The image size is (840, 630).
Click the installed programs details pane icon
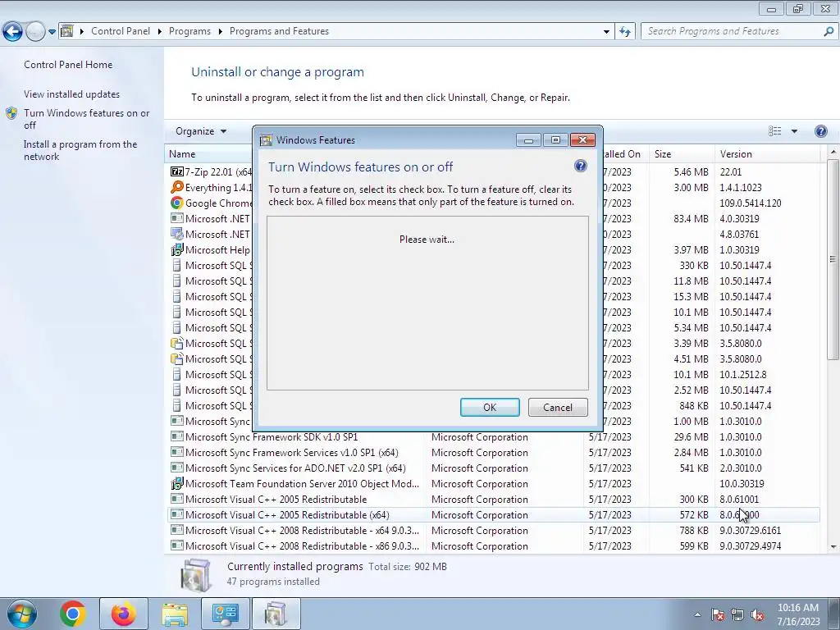196,575
